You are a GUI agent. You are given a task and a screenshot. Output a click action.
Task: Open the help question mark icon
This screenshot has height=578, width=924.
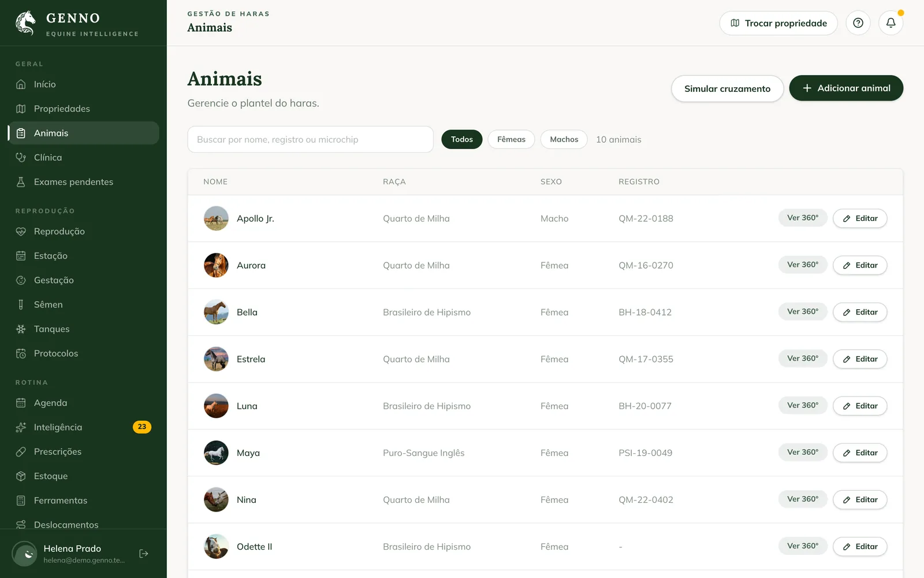[x=858, y=23]
